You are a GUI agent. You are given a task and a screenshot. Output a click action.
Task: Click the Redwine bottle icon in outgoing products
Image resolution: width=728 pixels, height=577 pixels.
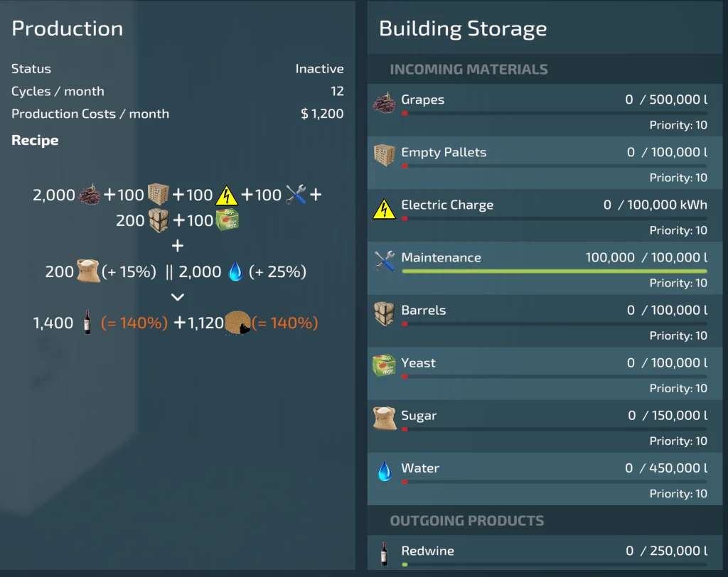coord(384,554)
